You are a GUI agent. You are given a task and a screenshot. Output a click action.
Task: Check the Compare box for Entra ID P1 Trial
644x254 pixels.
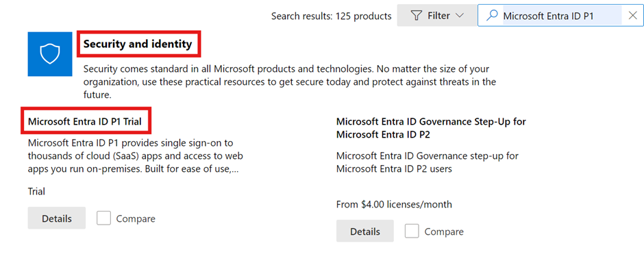tap(104, 218)
